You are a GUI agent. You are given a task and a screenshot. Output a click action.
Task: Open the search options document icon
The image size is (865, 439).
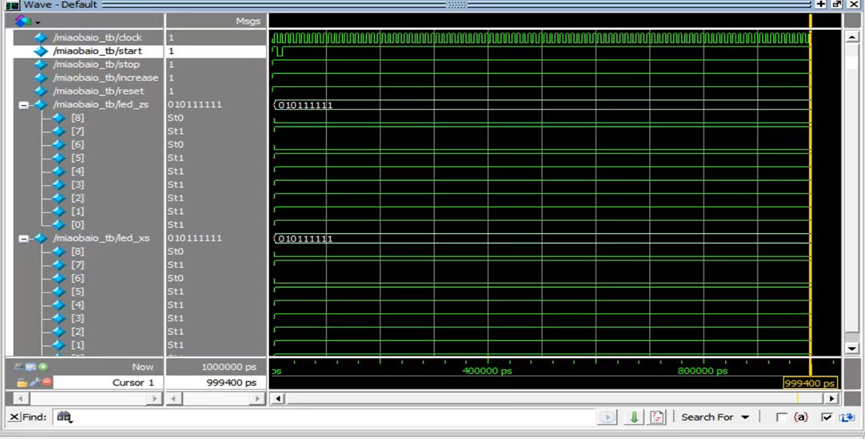657,417
